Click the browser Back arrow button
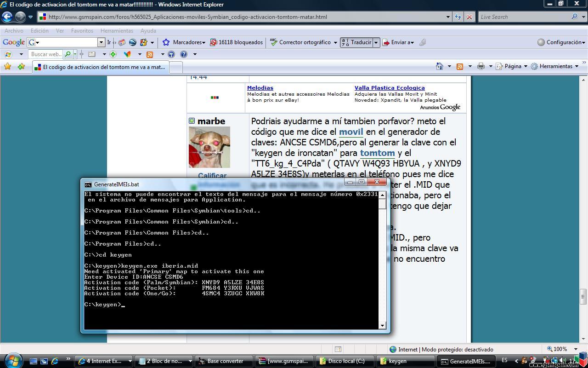Screen dimensions: 588x368 pyautogui.click(x=7, y=17)
